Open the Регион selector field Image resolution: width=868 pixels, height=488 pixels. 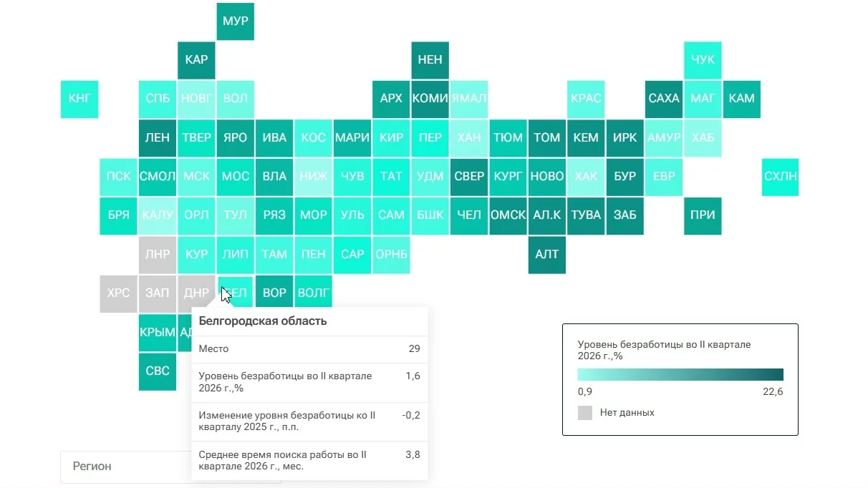126,467
